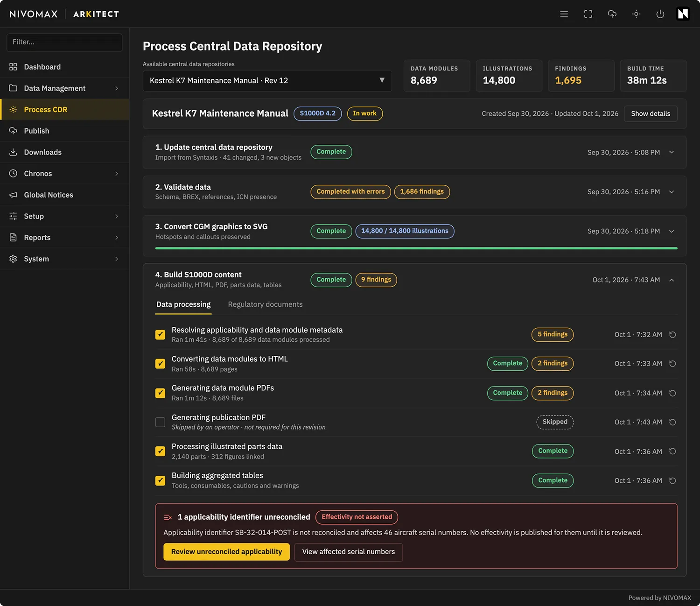The width and height of the screenshot is (700, 606).
Task: Click the cloud upload icon
Action: click(x=612, y=14)
